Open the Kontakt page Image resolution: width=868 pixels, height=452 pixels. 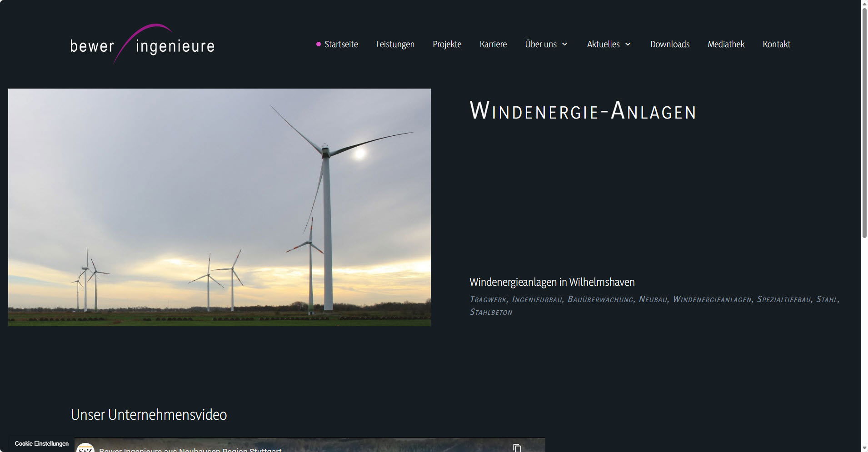pyautogui.click(x=776, y=44)
